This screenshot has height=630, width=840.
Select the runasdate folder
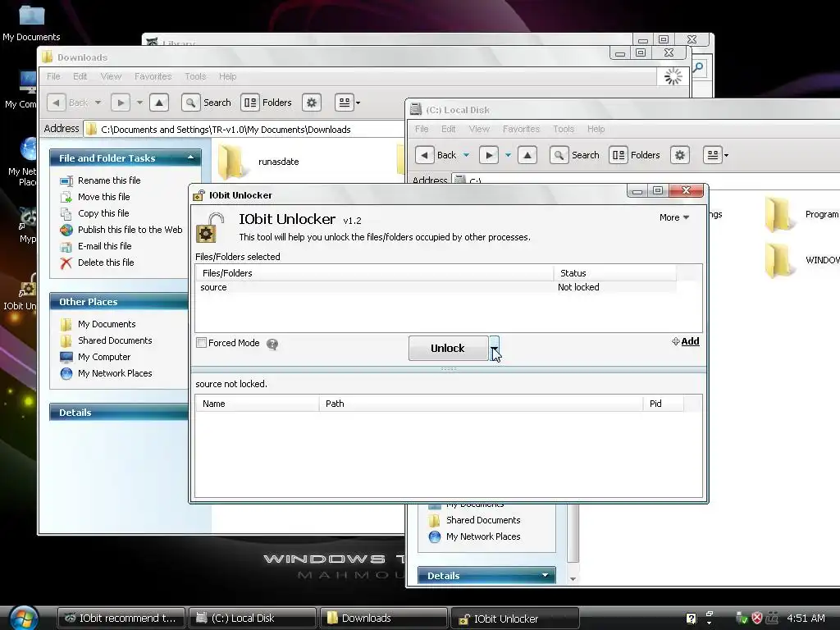[258, 162]
